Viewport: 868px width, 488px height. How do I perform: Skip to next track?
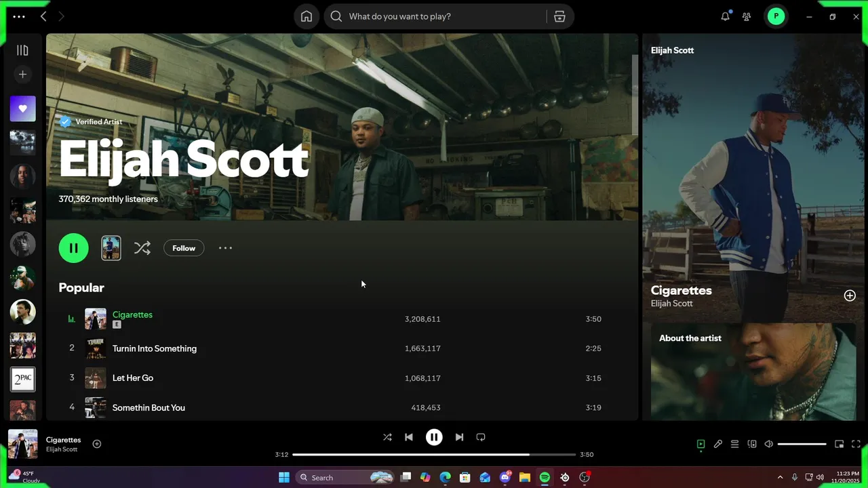(x=459, y=437)
